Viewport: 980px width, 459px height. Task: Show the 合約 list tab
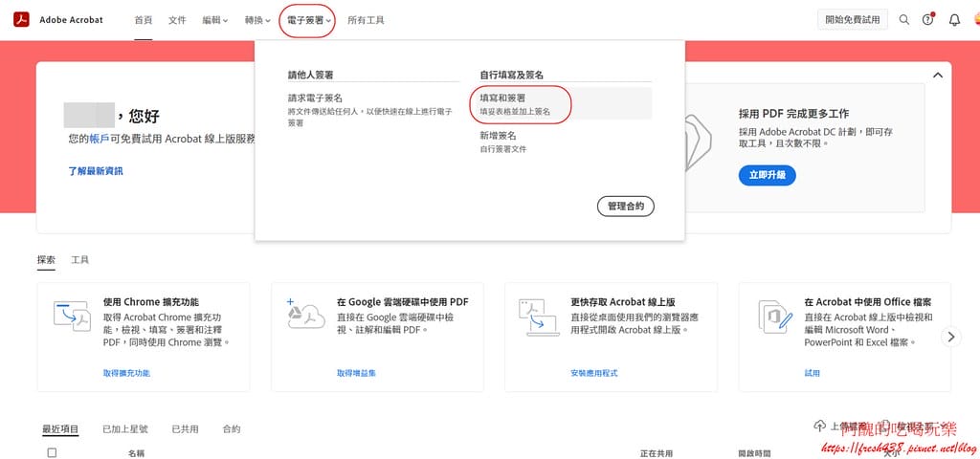232,429
